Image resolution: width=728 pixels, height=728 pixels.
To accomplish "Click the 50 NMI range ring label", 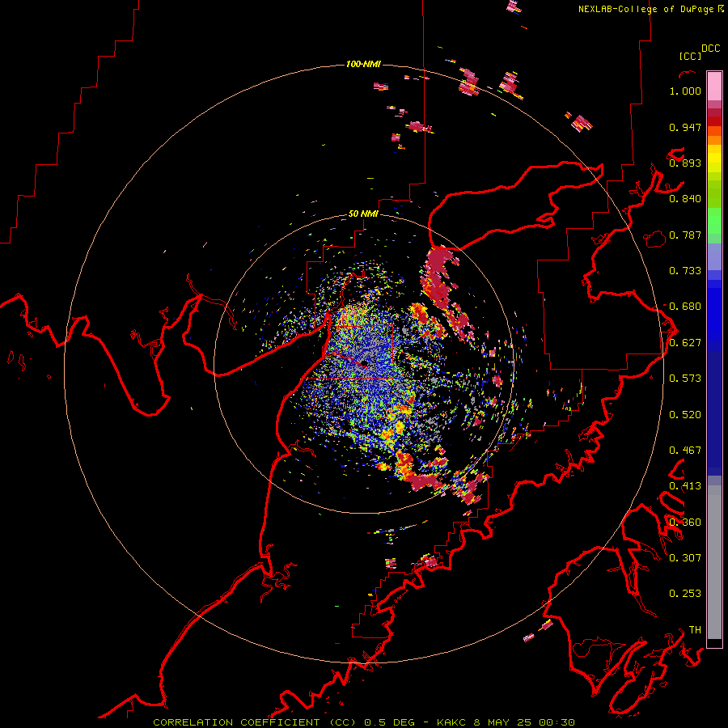I will 363,214.
